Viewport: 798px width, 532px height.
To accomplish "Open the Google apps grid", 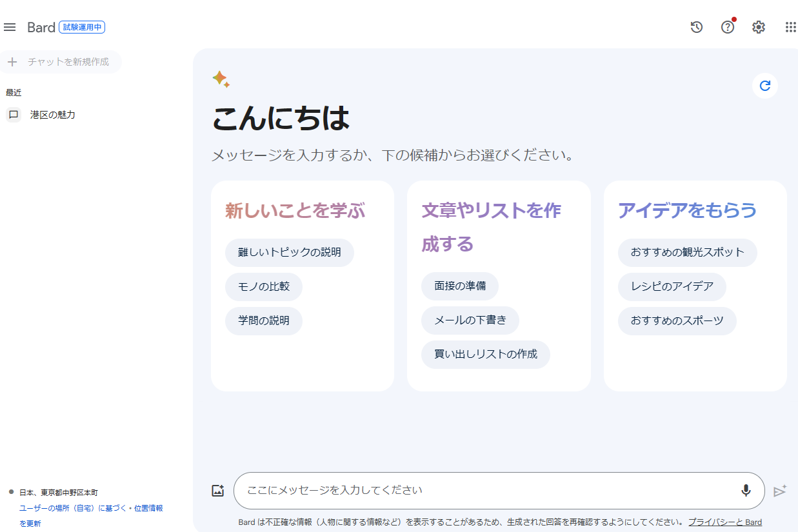I will point(790,27).
